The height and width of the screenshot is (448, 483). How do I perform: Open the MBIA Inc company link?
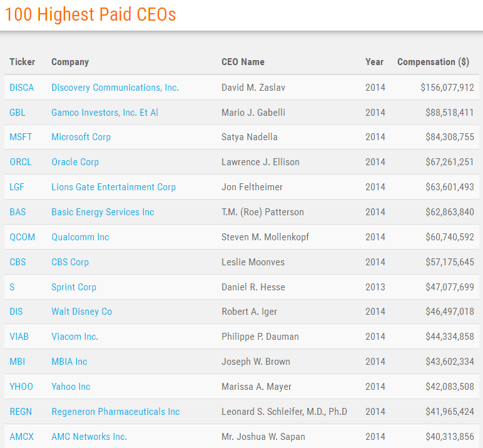69,362
